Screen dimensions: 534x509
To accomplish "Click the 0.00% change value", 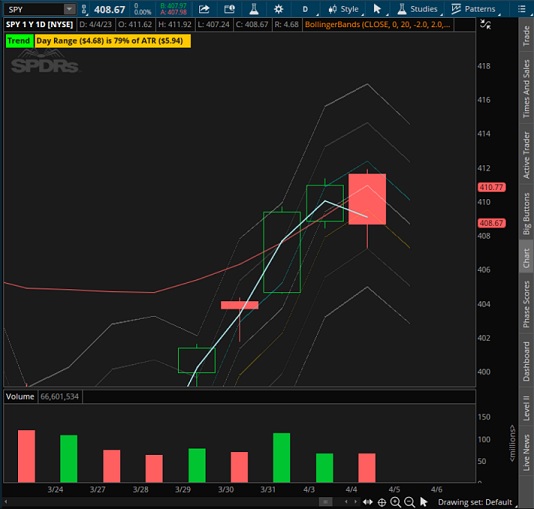I will pyautogui.click(x=142, y=12).
